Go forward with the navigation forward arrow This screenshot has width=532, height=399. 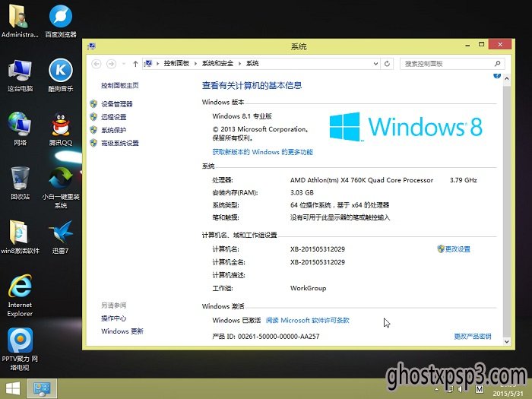(x=111, y=63)
